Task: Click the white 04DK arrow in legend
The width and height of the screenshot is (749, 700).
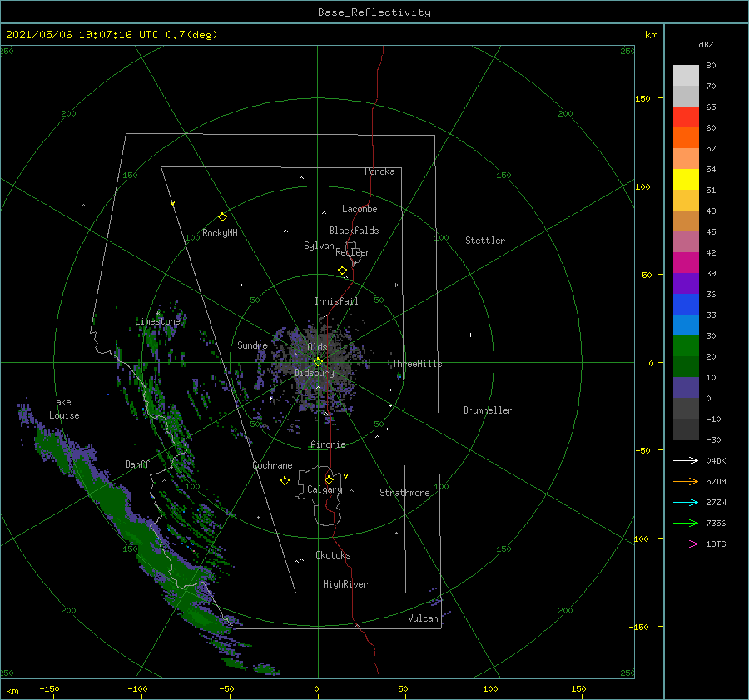Action: coord(686,460)
